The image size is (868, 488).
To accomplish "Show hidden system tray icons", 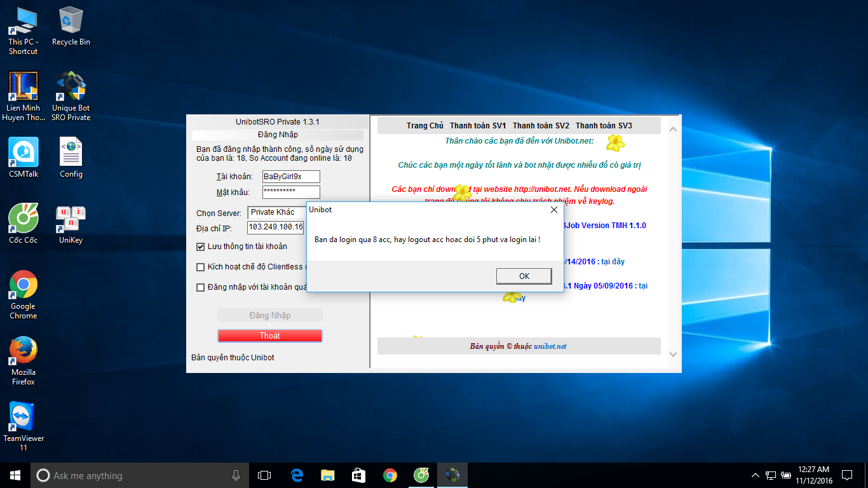I will [755, 475].
